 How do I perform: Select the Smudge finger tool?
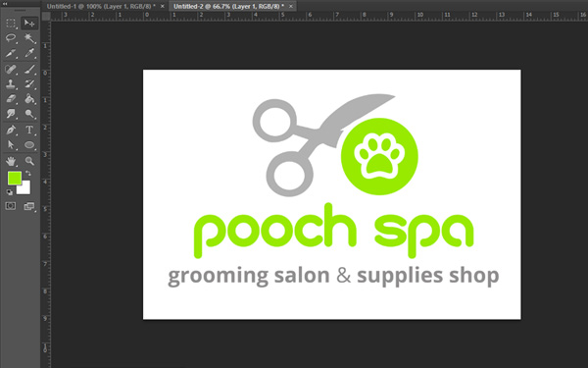(x=11, y=114)
